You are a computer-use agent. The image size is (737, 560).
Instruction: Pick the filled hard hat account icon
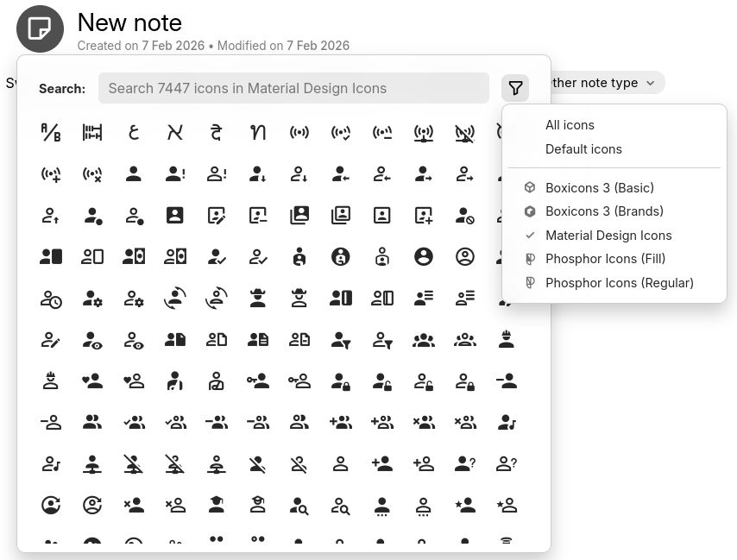(x=507, y=340)
